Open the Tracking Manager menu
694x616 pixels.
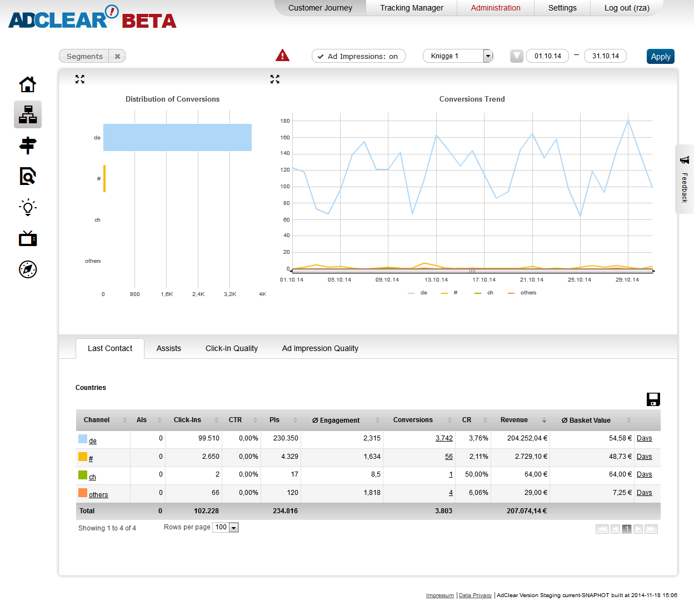tap(411, 8)
